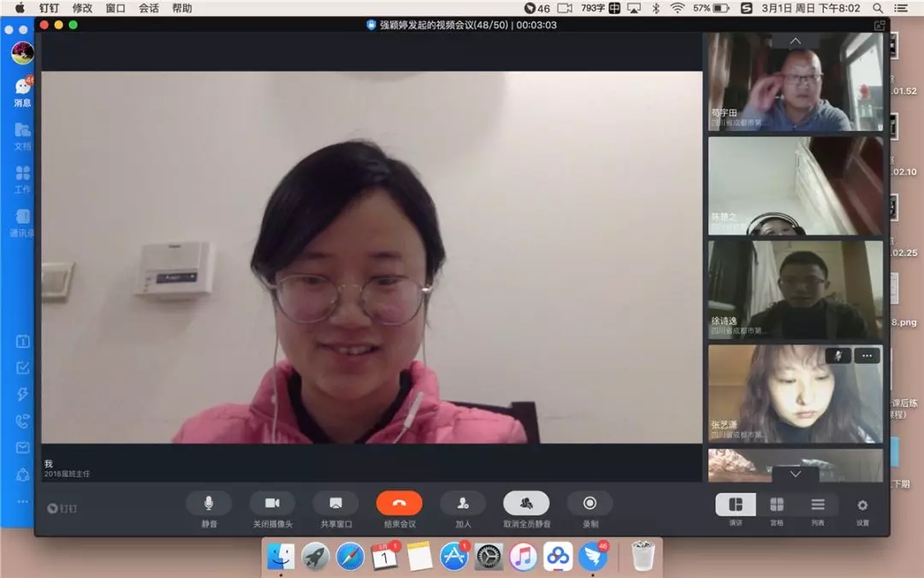Toggle microphone with the 静音 button

click(209, 504)
